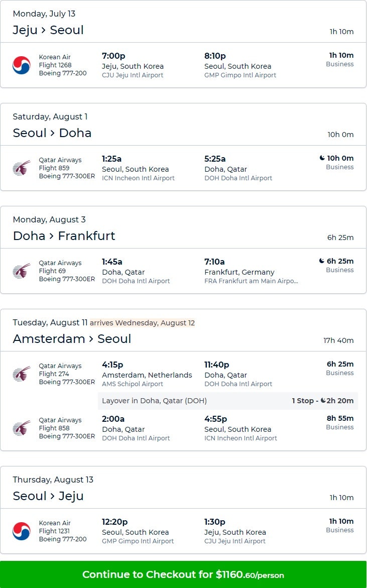Viewport: 367px width, 588px height.
Task: Click the Qatar Airways logo for Flight 859
Action: coord(22,168)
